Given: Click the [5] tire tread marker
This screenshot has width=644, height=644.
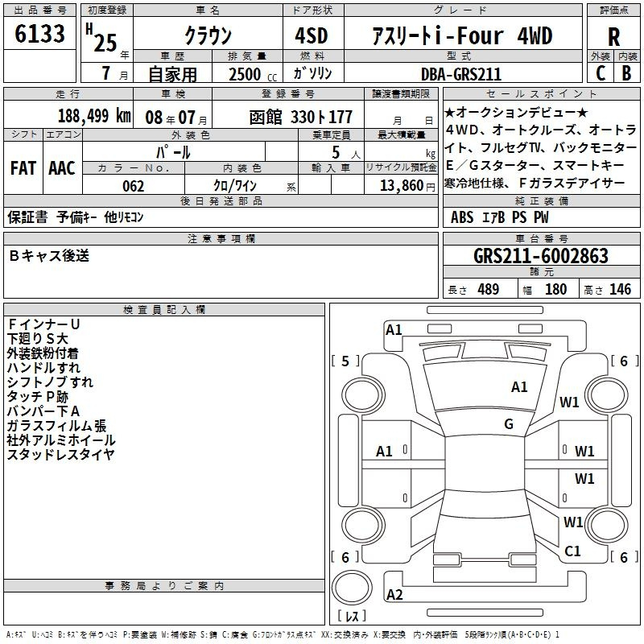Looking at the screenshot, I should (345, 361).
